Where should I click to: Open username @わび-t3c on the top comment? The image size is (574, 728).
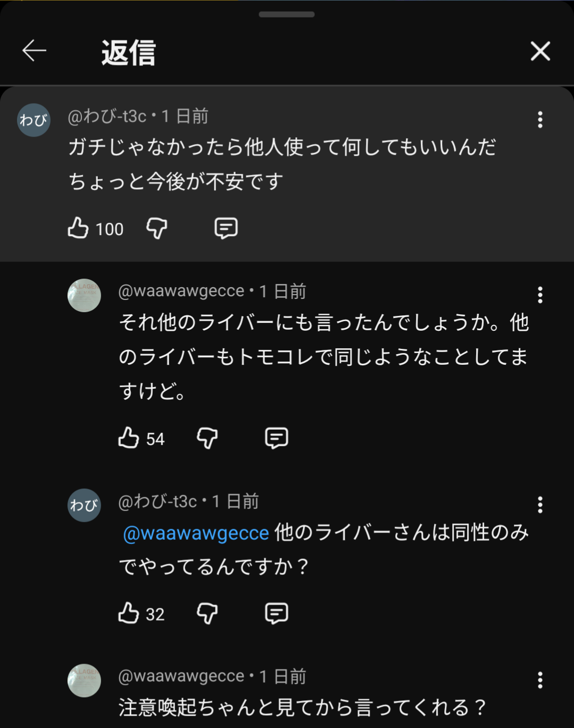(107, 116)
